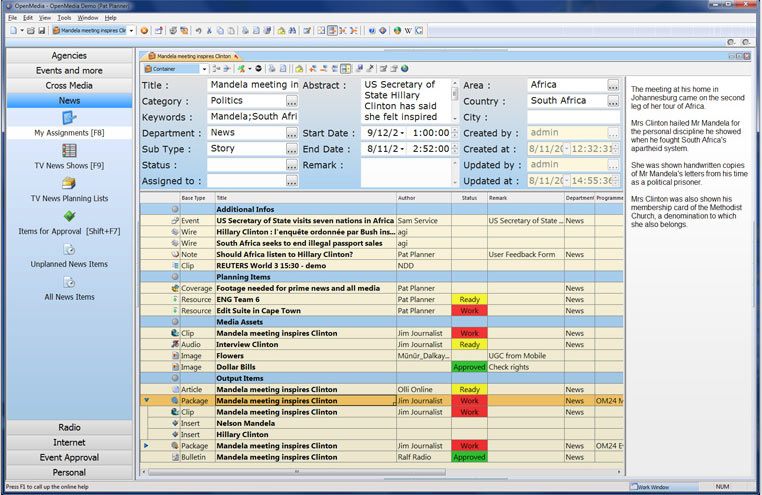Click the TV News Shows icon

pyautogui.click(x=69, y=151)
